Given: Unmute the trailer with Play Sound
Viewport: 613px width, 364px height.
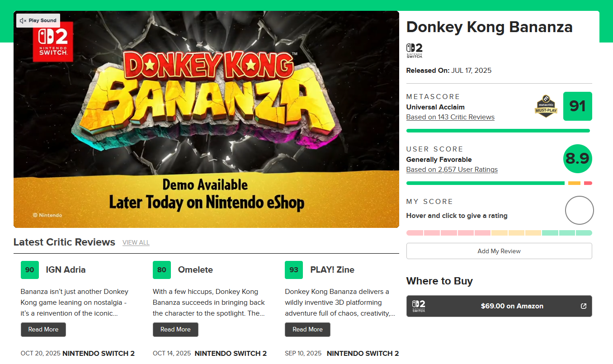Looking at the screenshot, I should [x=38, y=20].
